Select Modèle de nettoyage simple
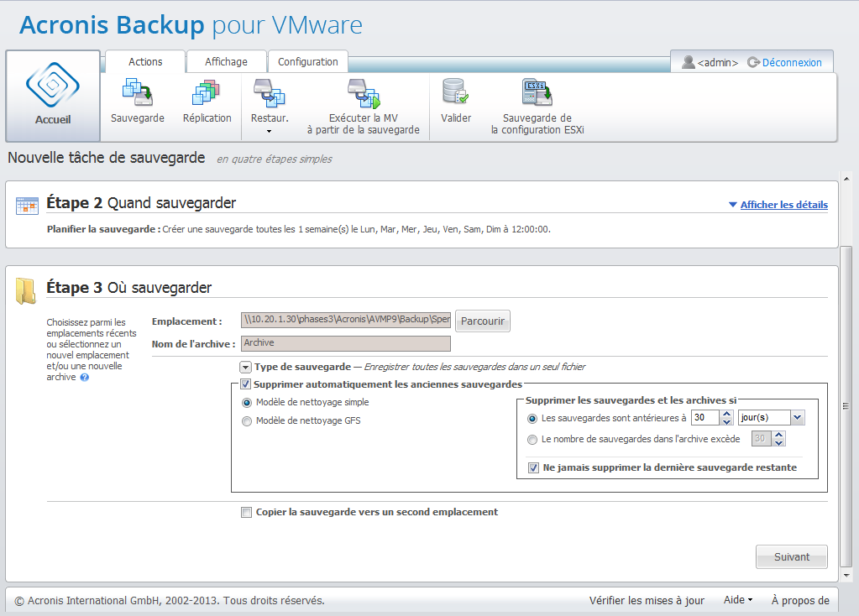The height and width of the screenshot is (616, 859). (x=247, y=403)
